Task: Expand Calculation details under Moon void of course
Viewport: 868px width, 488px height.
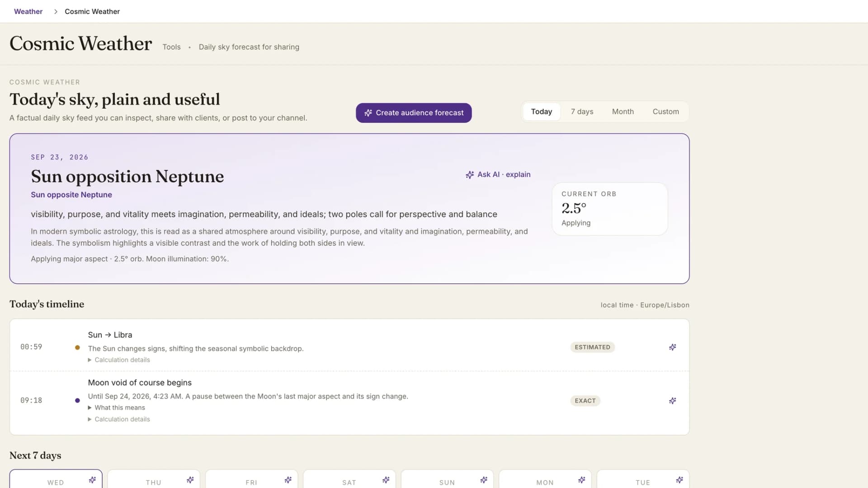Action: tap(119, 419)
